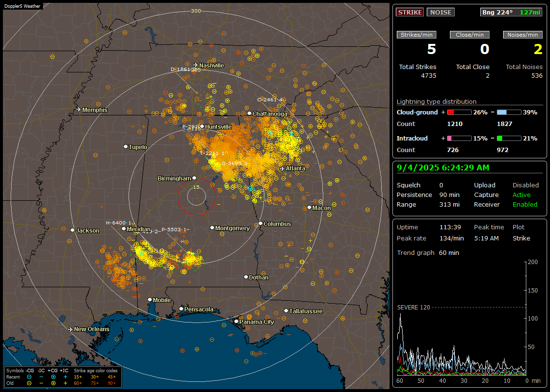The height and width of the screenshot is (392, 550).
Task: Click storm cell label T-2211-1
Action: coord(212,153)
